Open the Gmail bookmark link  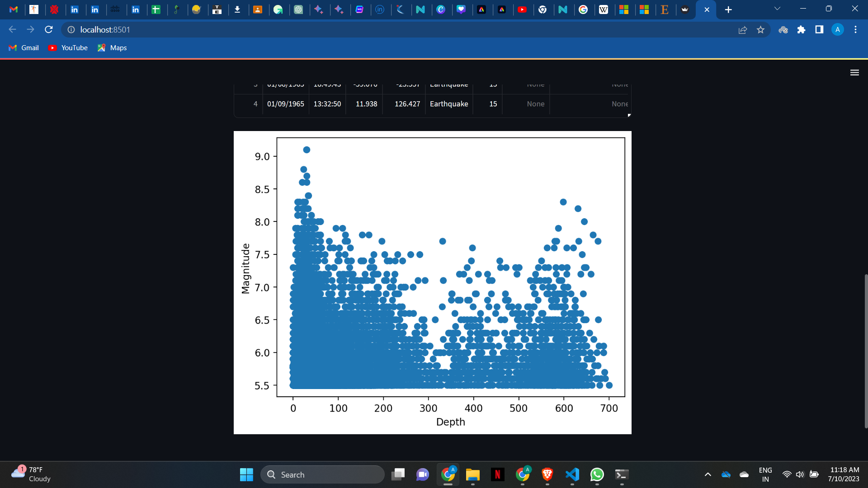coord(23,47)
